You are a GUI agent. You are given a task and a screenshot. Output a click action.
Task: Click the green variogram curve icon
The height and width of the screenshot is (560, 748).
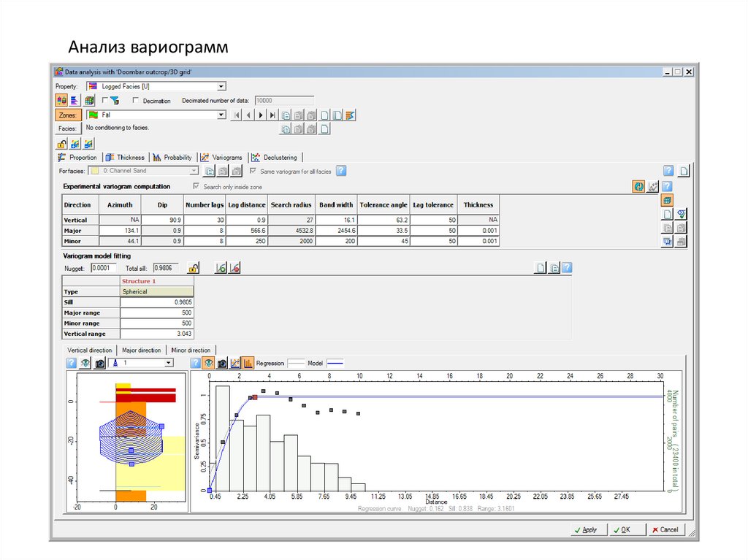tap(221, 268)
